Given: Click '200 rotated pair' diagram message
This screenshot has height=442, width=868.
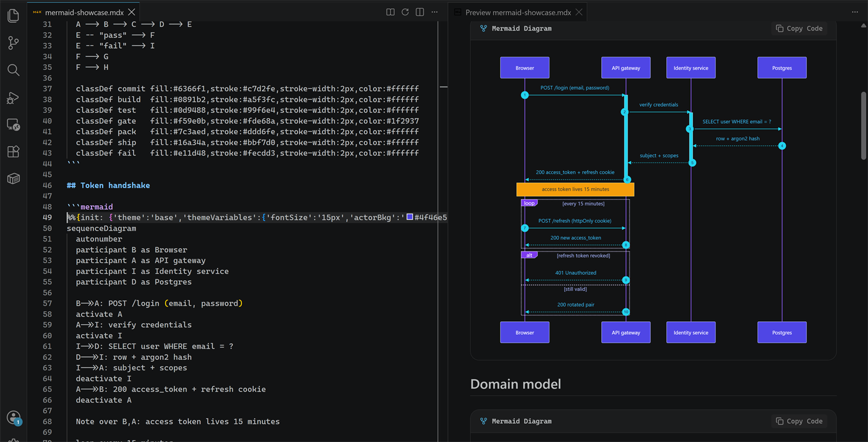Looking at the screenshot, I should pos(575,305).
